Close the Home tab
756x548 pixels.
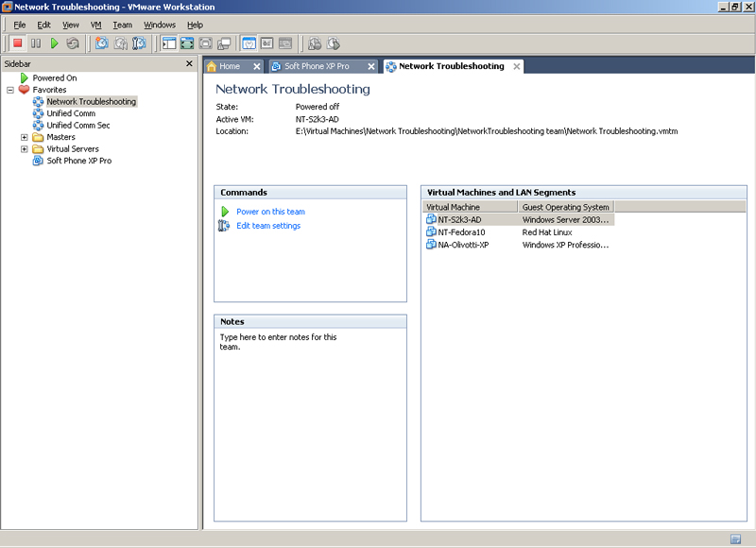tap(257, 66)
